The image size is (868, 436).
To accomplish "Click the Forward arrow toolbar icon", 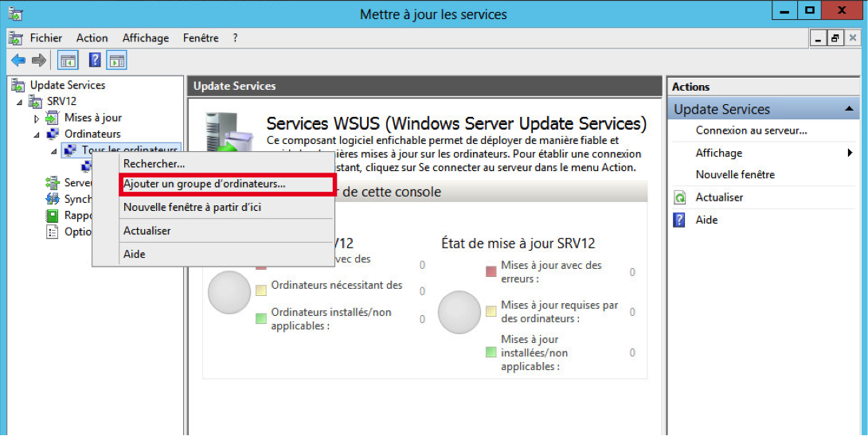I will [38, 60].
